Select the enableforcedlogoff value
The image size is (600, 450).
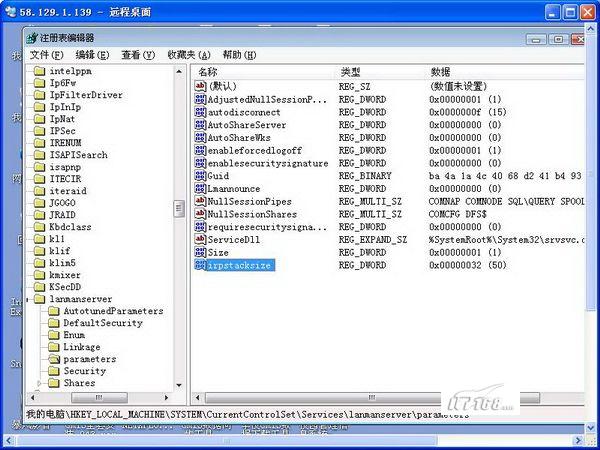[x=256, y=151]
